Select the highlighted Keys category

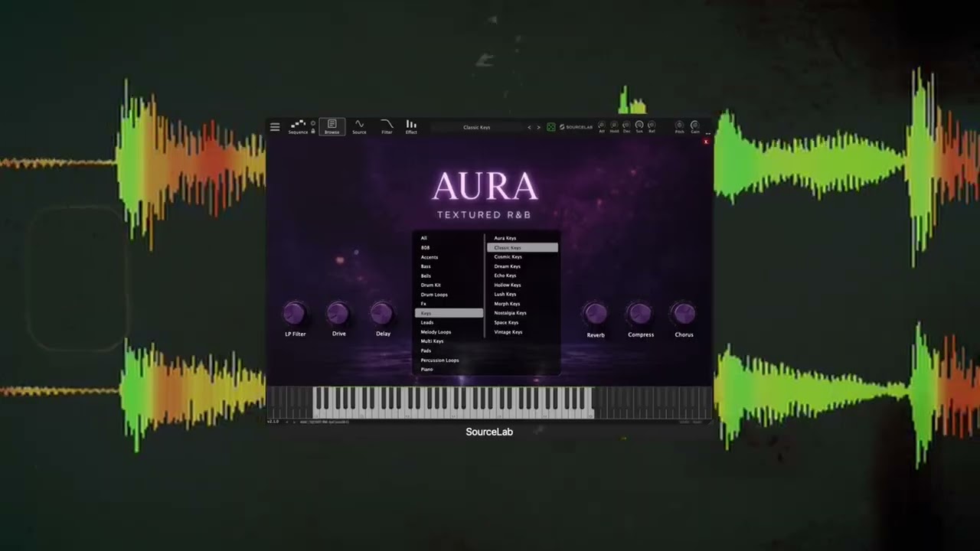(449, 313)
